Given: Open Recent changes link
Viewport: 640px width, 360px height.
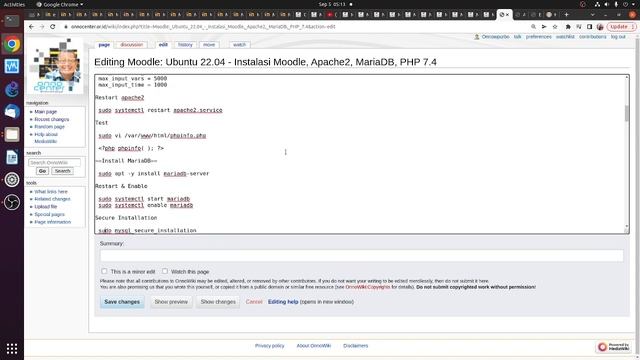Looking at the screenshot, I should [51, 120].
